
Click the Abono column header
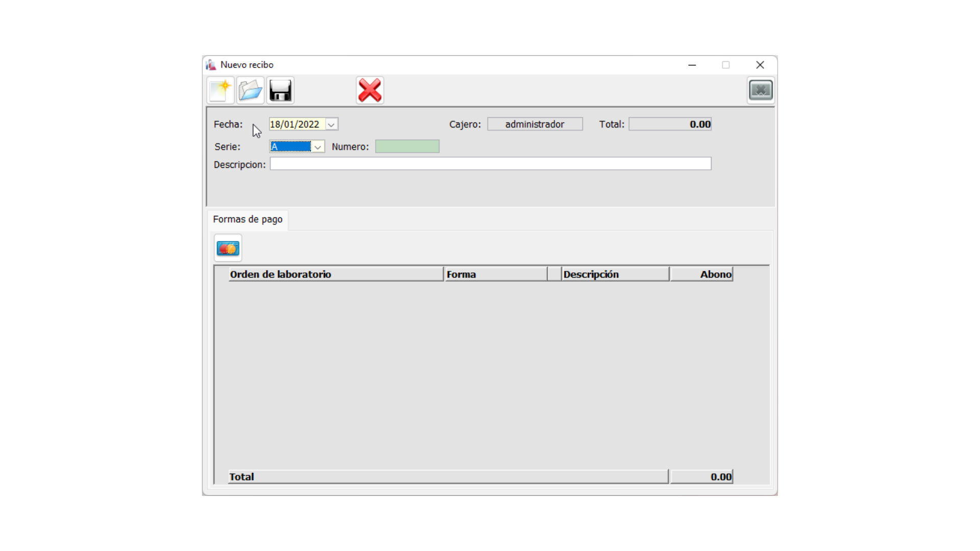click(701, 274)
